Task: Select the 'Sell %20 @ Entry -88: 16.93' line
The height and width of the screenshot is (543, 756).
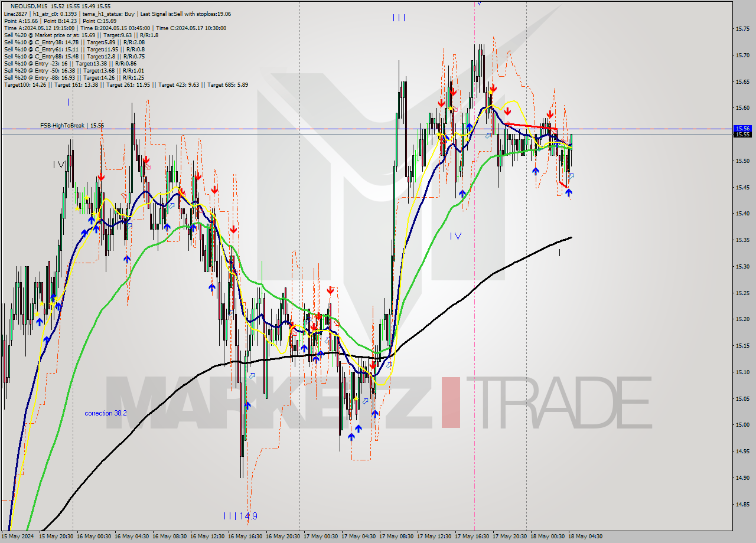Action: pos(74,77)
